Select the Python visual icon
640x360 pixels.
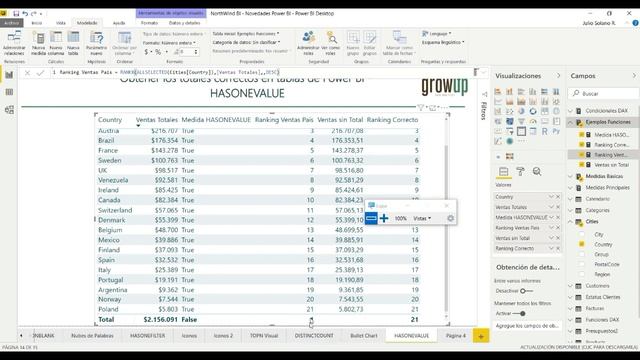pos(556,131)
